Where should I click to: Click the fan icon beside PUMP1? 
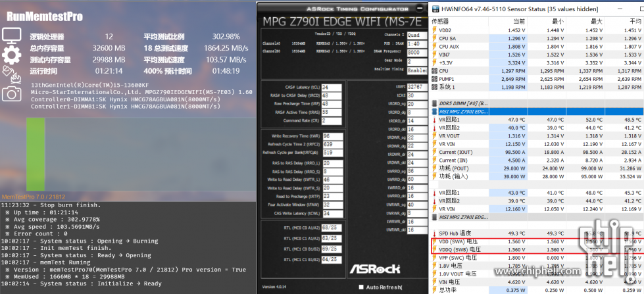(435, 79)
